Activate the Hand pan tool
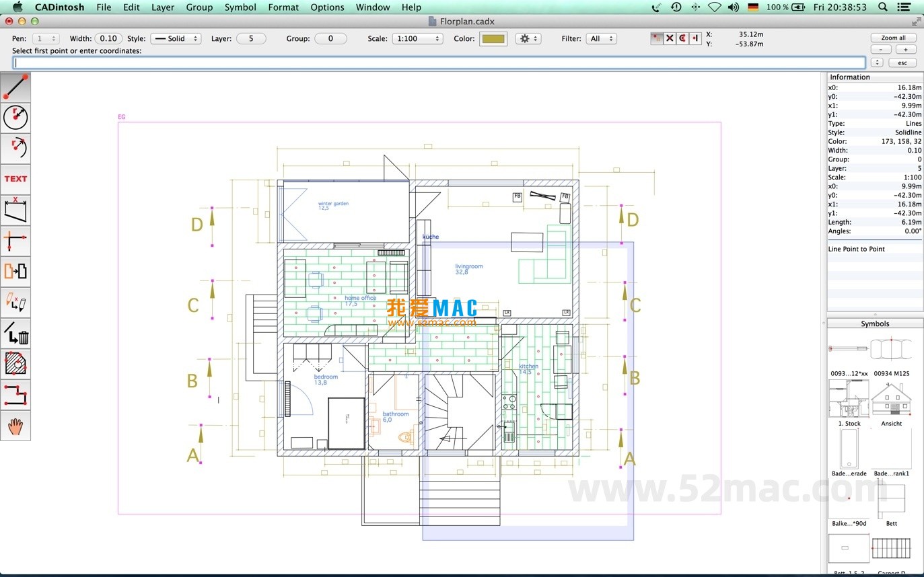The image size is (924, 577). tap(15, 425)
